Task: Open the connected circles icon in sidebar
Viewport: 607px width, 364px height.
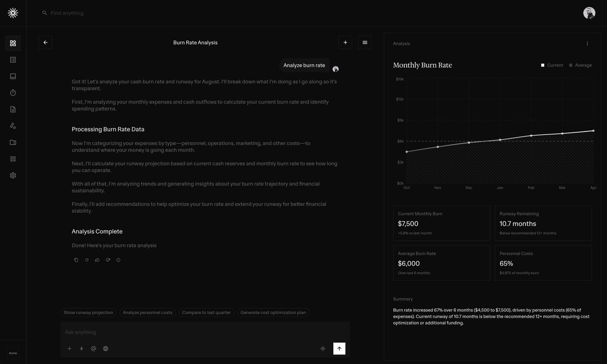Action: (13, 126)
